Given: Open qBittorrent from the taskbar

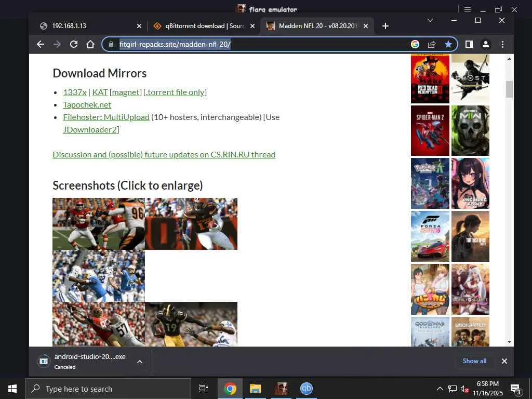Looking at the screenshot, I should pyautogui.click(x=306, y=389).
